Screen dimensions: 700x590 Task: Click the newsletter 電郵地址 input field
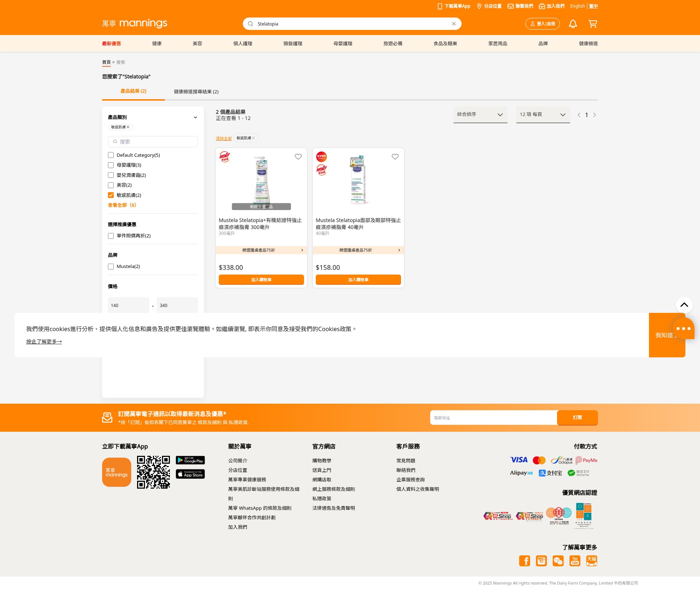tap(494, 418)
